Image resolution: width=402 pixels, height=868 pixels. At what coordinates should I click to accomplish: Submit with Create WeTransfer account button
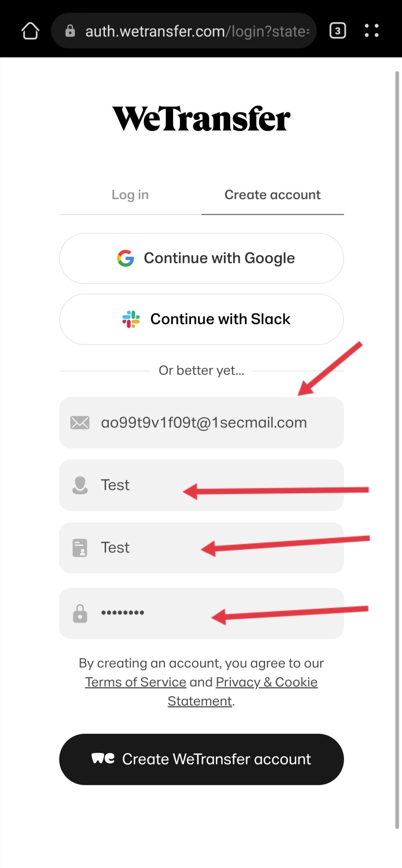[x=201, y=759]
